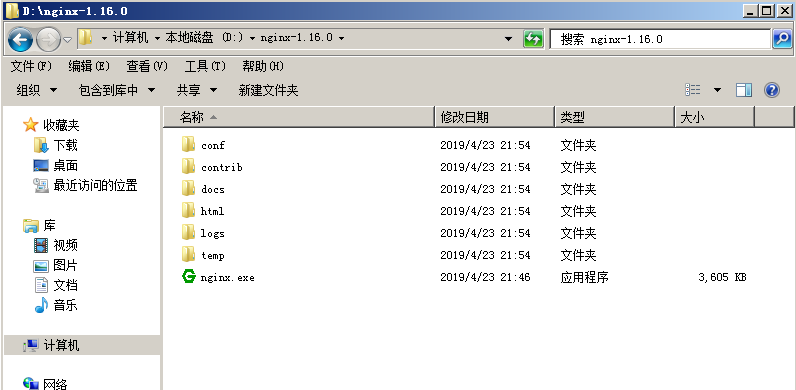Sort by 修改日期 column header
The image size is (796, 390).
click(x=494, y=117)
